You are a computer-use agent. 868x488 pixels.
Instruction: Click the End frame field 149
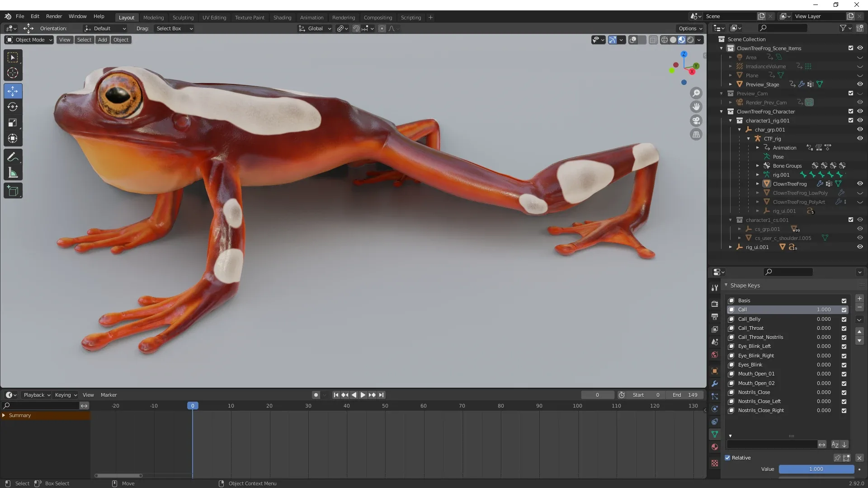(685, 395)
